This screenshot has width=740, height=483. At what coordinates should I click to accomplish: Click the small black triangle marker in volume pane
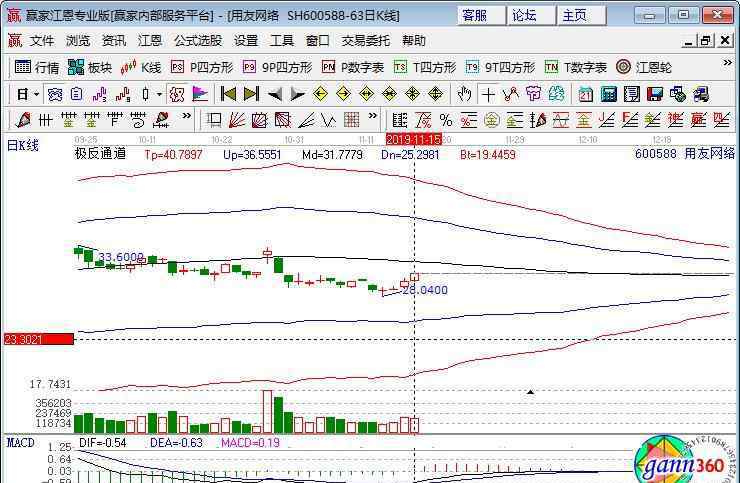[x=530, y=392]
